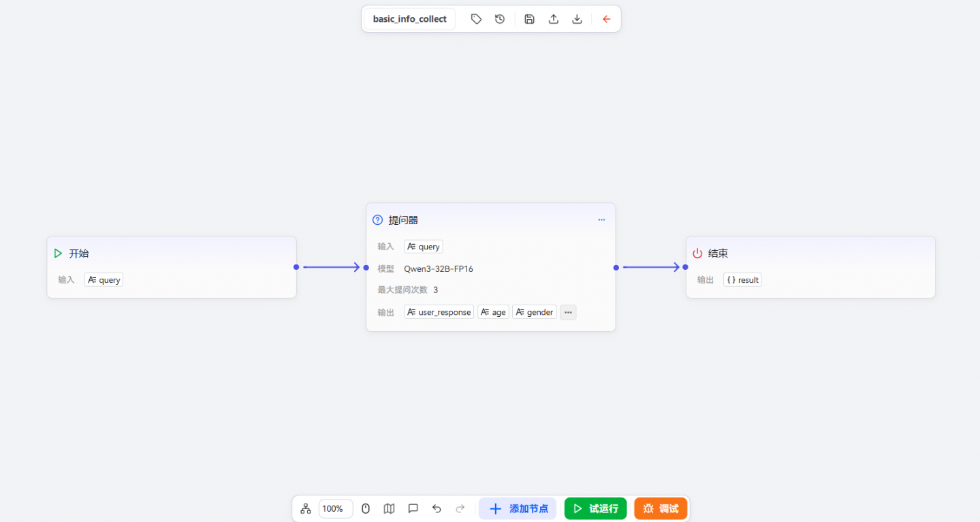Click the orange 调试 debug button

click(661, 508)
